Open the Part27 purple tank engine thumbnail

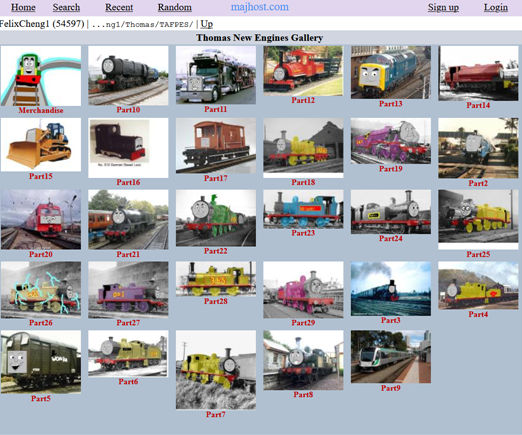128,290
